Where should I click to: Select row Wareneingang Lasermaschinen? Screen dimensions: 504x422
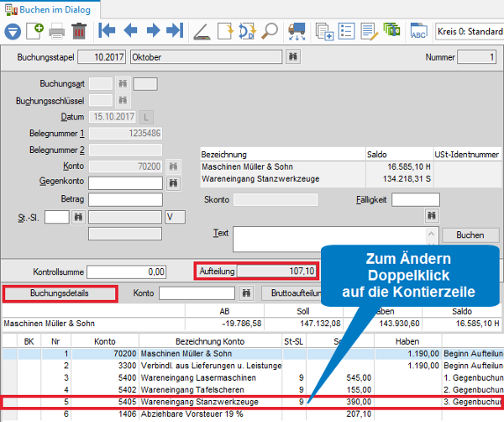coord(252,377)
